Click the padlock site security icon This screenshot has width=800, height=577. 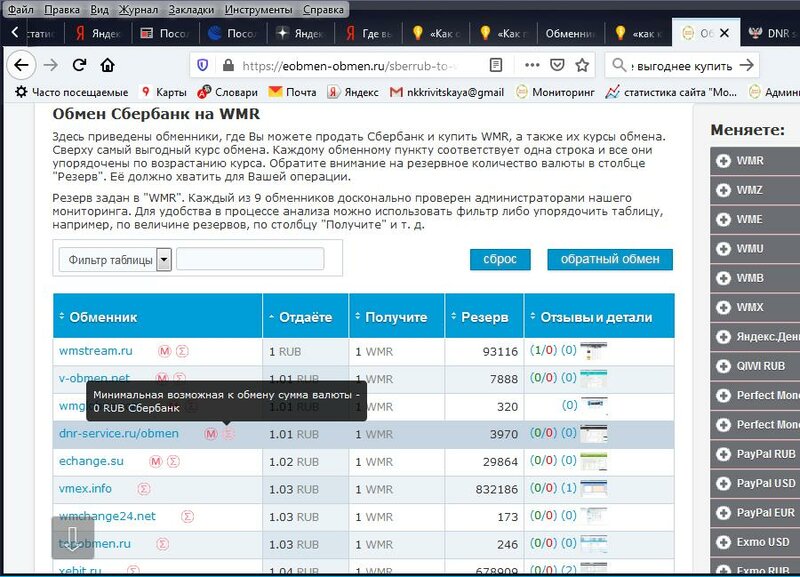click(229, 65)
